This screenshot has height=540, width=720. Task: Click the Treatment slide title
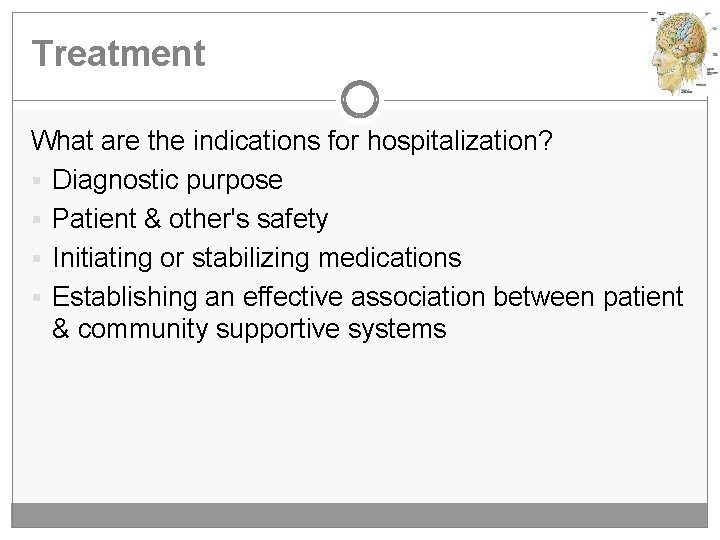118,53
